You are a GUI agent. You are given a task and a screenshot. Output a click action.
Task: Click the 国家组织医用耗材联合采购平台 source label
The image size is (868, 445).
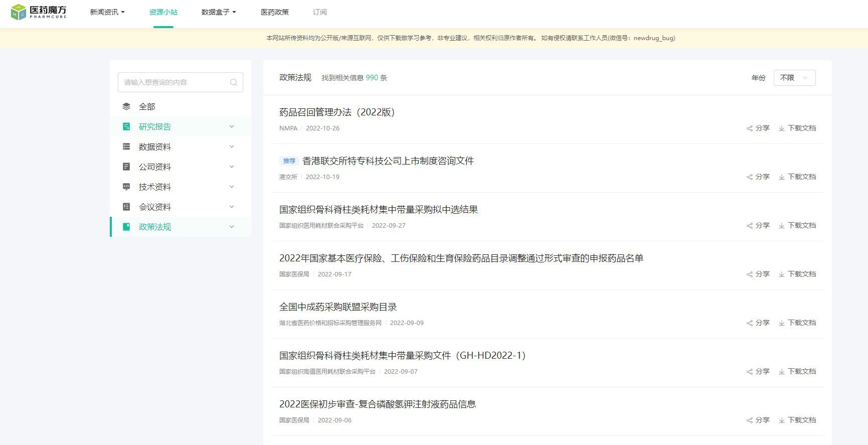point(321,226)
